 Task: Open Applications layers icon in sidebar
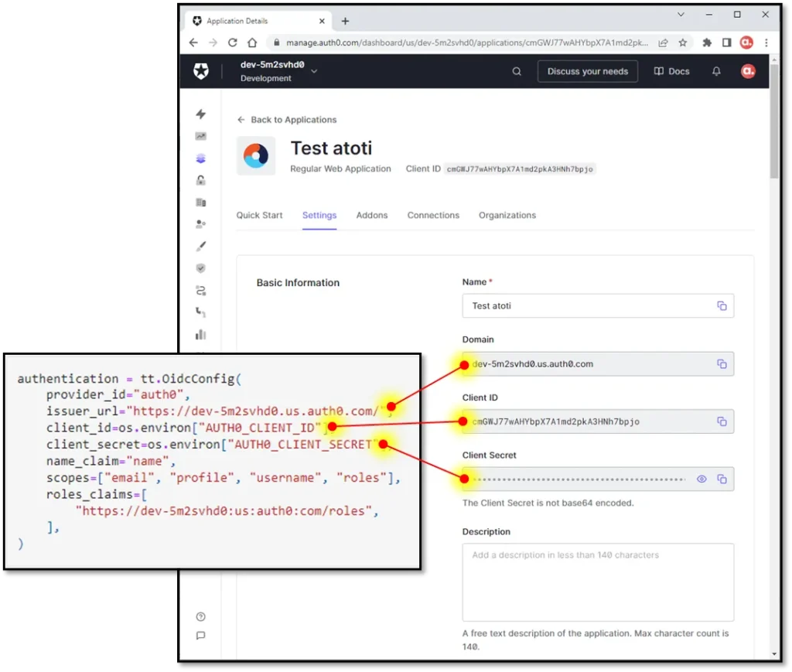pyautogui.click(x=201, y=159)
